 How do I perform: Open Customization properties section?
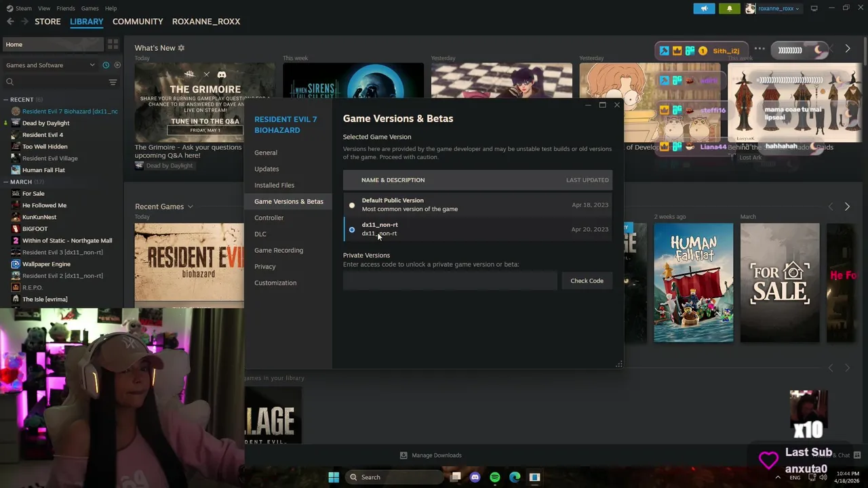pyautogui.click(x=275, y=283)
